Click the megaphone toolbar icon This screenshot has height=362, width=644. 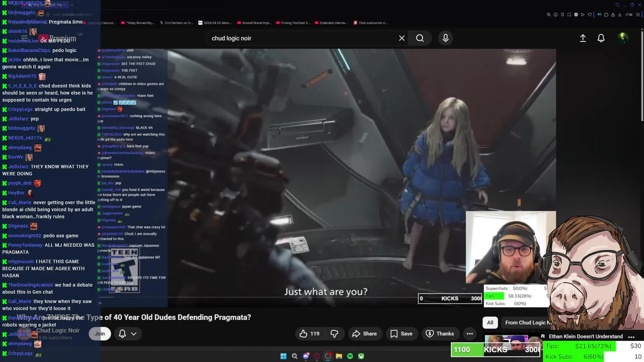point(599,15)
